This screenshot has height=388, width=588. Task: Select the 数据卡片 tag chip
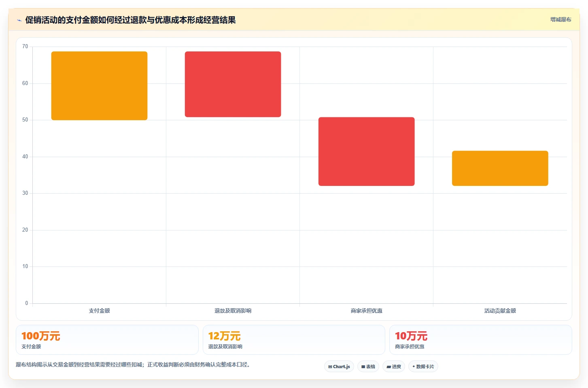[x=423, y=367]
